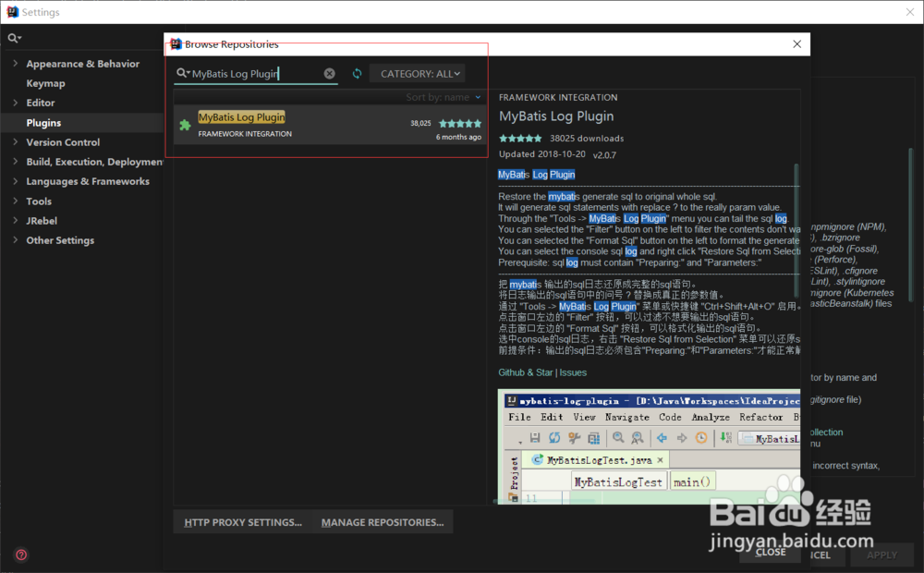Click the refresh repositories icon
924x573 pixels.
coord(357,74)
